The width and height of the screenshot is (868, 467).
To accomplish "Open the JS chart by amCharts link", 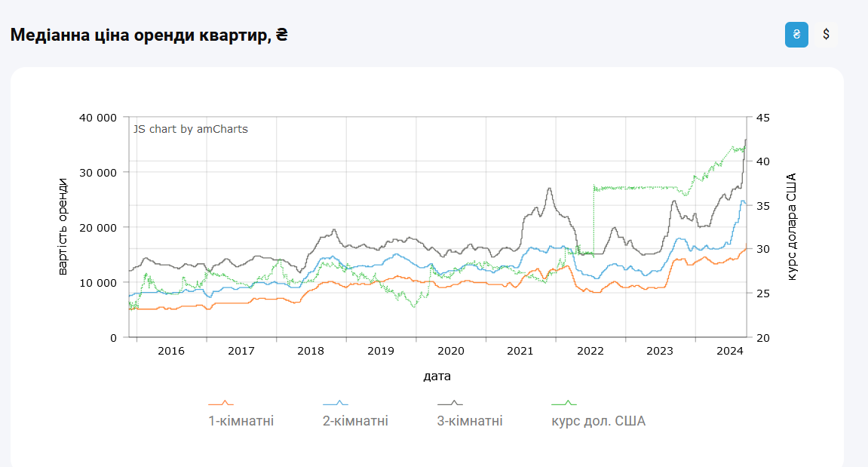I will point(190,129).
